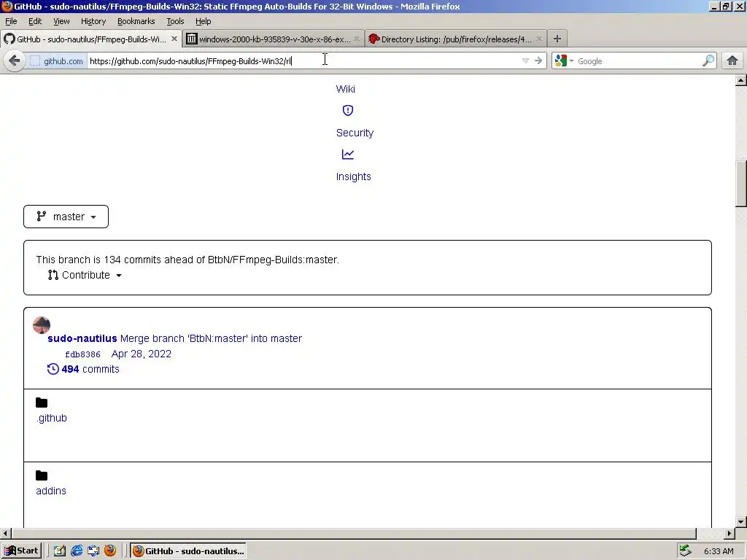
Task: Open the Edit menu
Action: 35,21
